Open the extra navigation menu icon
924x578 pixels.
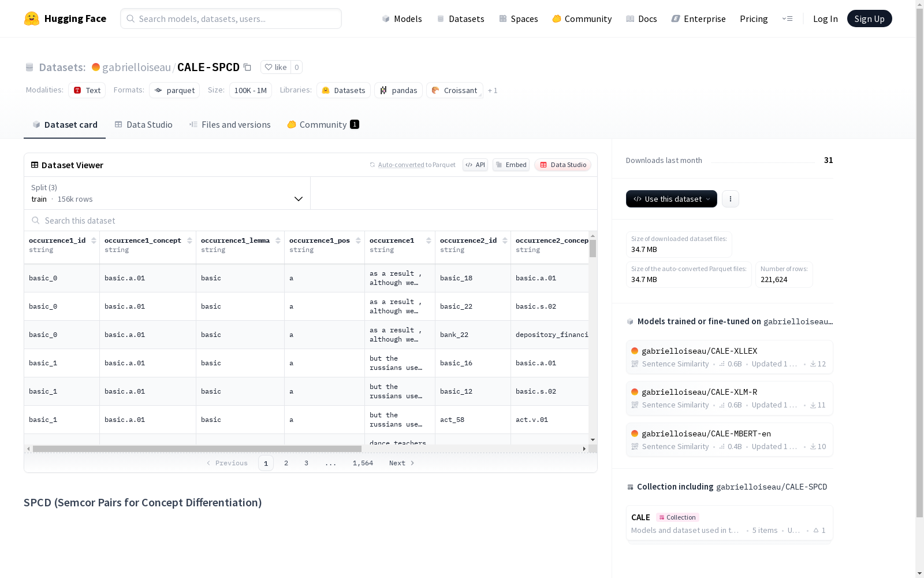tap(787, 18)
